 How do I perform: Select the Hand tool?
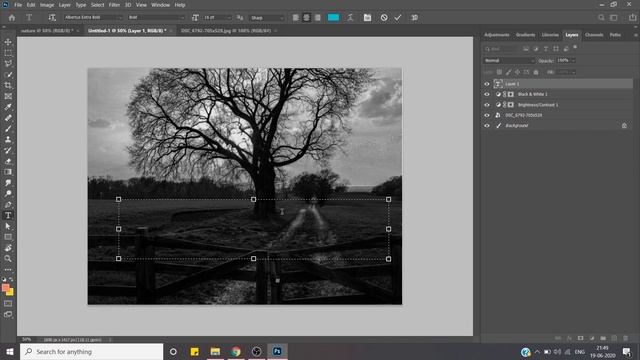coord(8,248)
